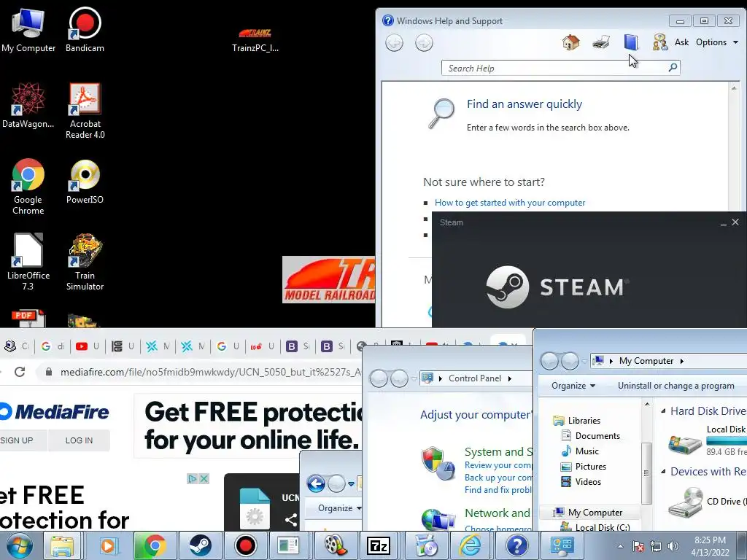Click the MediaFire logo
This screenshot has height=560, width=747.
tap(54, 412)
